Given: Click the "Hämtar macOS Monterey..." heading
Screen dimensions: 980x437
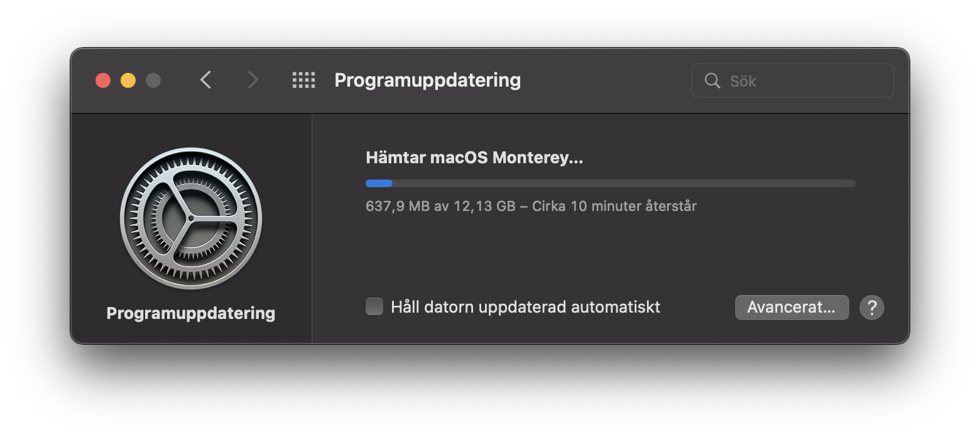Looking at the screenshot, I should coord(474,158).
